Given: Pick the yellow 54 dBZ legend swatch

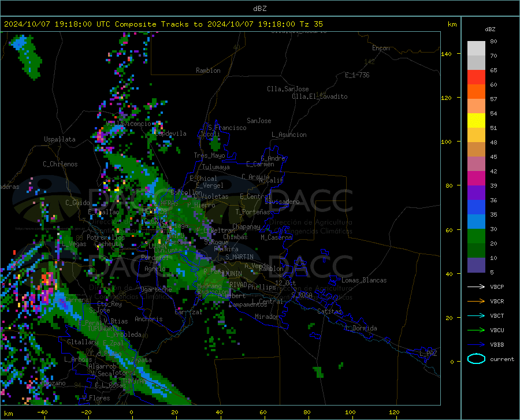Looking at the screenshot, I should click(476, 121).
